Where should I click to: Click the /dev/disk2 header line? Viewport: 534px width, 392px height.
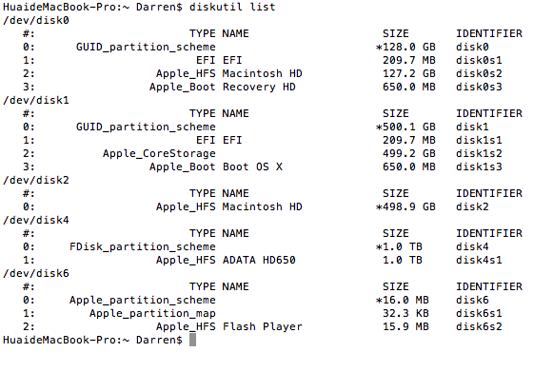36,180
